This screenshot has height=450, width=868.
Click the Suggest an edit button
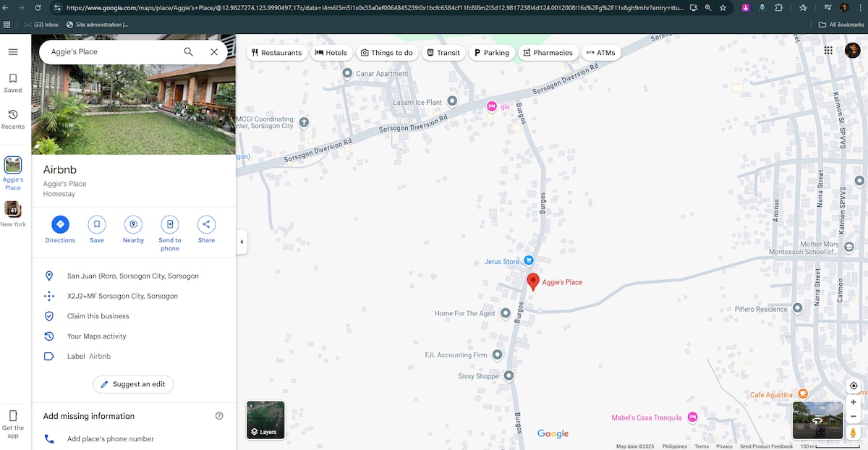[x=133, y=384]
